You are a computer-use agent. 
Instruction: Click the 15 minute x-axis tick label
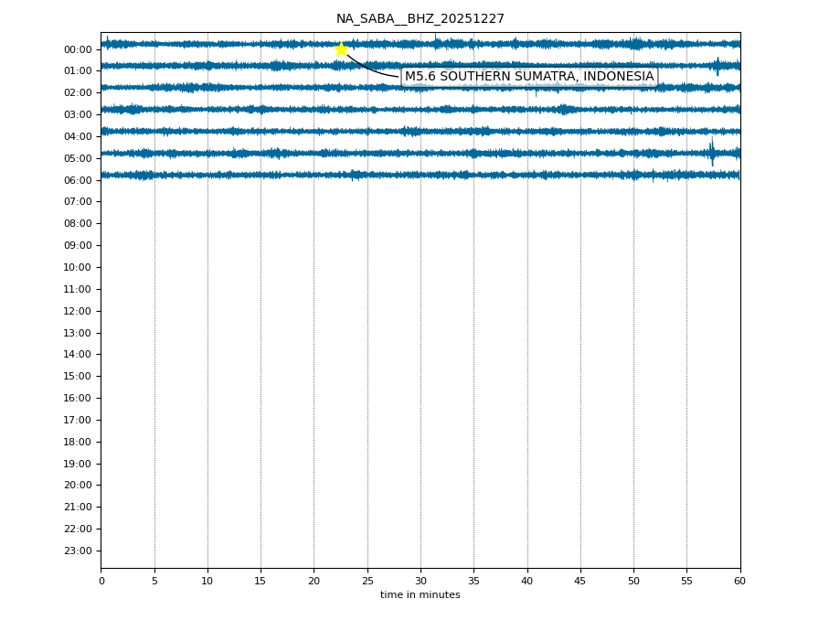tap(261, 581)
